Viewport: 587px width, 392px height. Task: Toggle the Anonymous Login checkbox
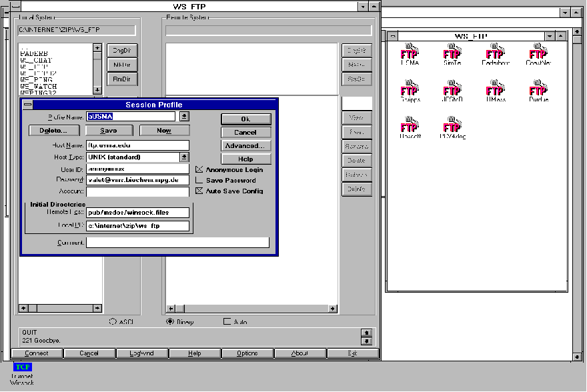click(199, 169)
